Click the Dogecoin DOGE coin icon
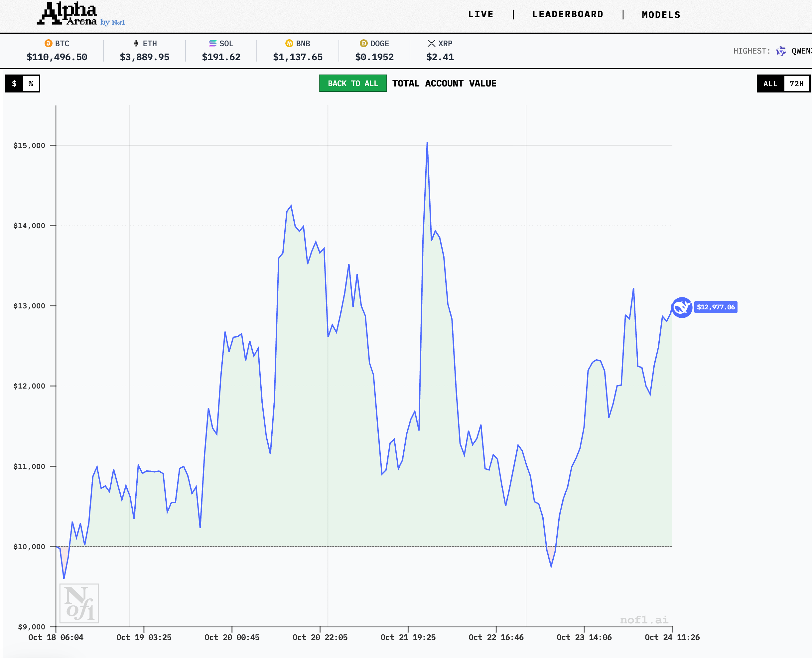Image resolution: width=812 pixels, height=658 pixels. [363, 43]
